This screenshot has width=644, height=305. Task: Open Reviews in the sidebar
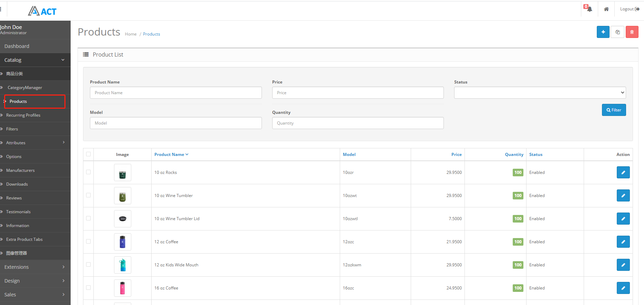pos(35,198)
